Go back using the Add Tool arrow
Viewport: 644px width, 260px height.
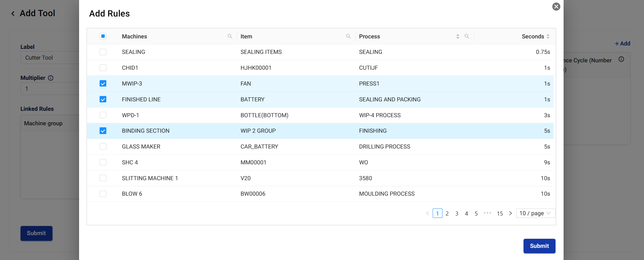(13, 13)
